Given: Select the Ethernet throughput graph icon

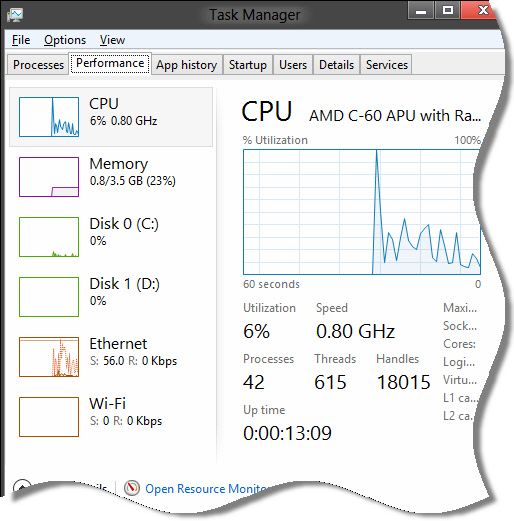Looking at the screenshot, I should tap(49, 357).
